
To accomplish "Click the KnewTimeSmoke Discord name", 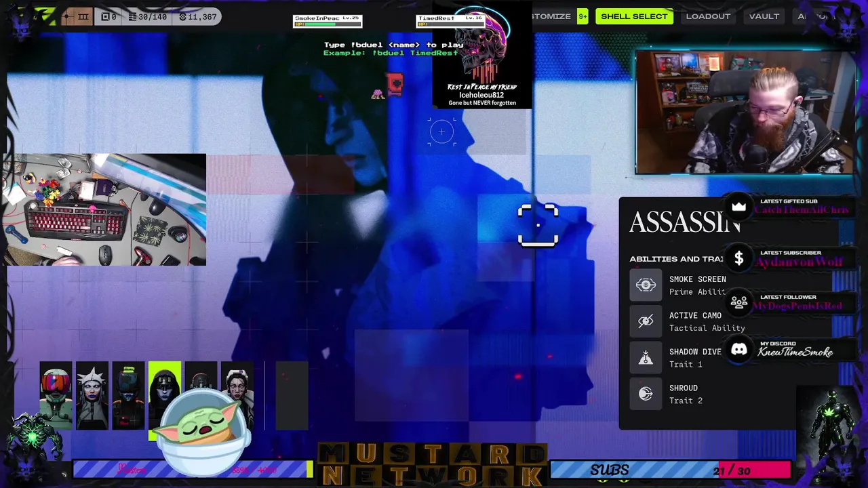I will click(x=795, y=352).
